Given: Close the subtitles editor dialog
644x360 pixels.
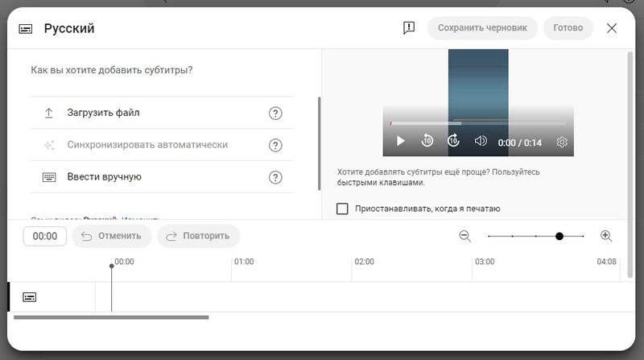Looking at the screenshot, I should (x=612, y=28).
